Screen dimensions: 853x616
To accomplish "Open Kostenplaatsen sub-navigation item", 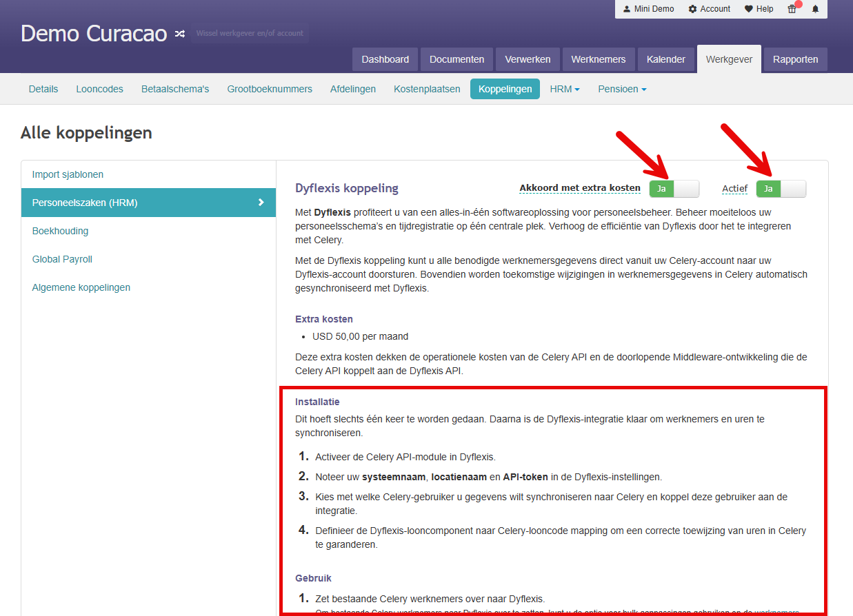I will [427, 89].
